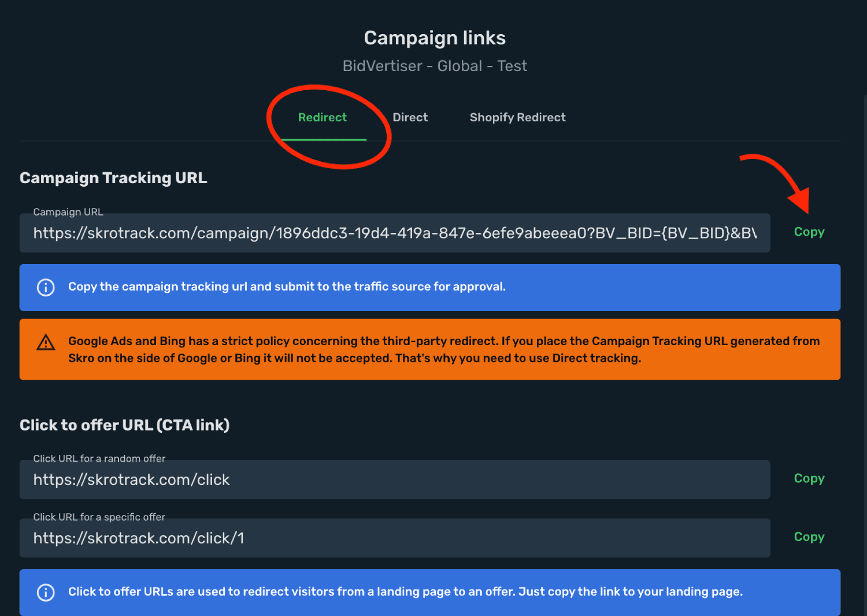Viewport: 867px width, 616px height.
Task: Copy the specific offer click URL
Action: point(809,537)
